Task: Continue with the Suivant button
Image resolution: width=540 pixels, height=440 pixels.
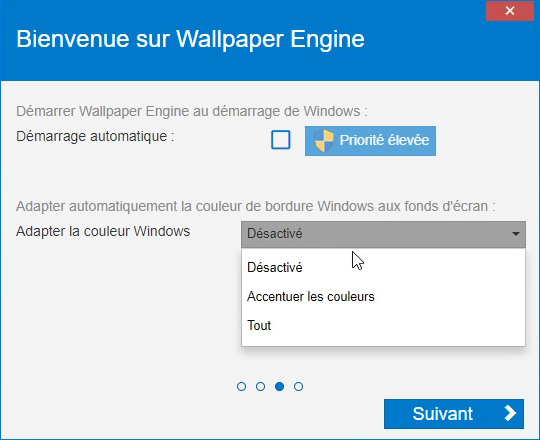Action: click(454, 414)
